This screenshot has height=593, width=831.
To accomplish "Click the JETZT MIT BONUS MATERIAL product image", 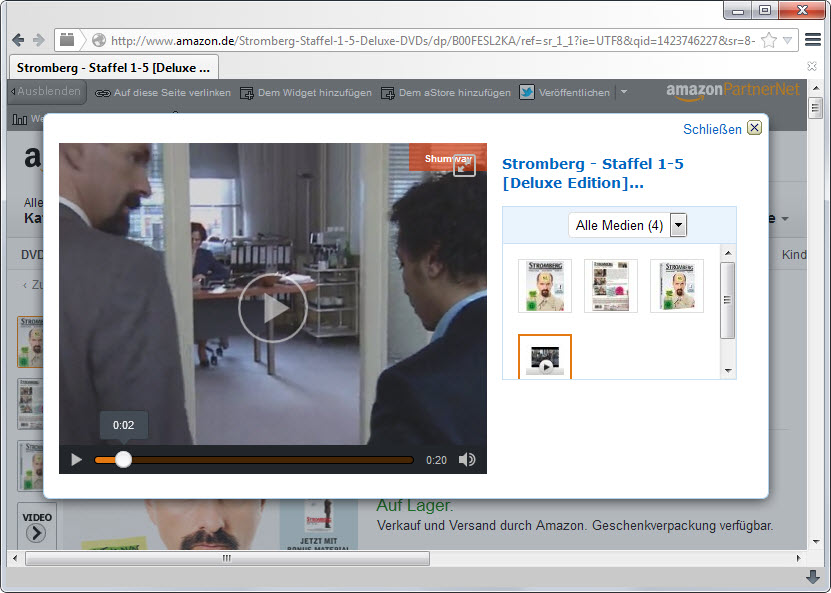I will [x=319, y=524].
